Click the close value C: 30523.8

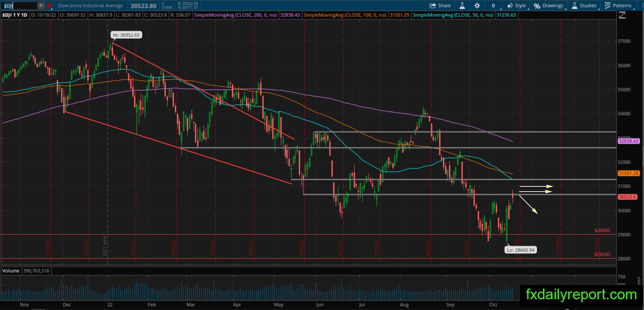156,15
